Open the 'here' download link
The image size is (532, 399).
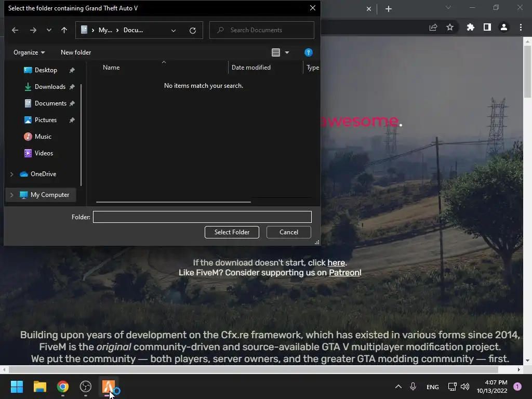pyautogui.click(x=336, y=263)
